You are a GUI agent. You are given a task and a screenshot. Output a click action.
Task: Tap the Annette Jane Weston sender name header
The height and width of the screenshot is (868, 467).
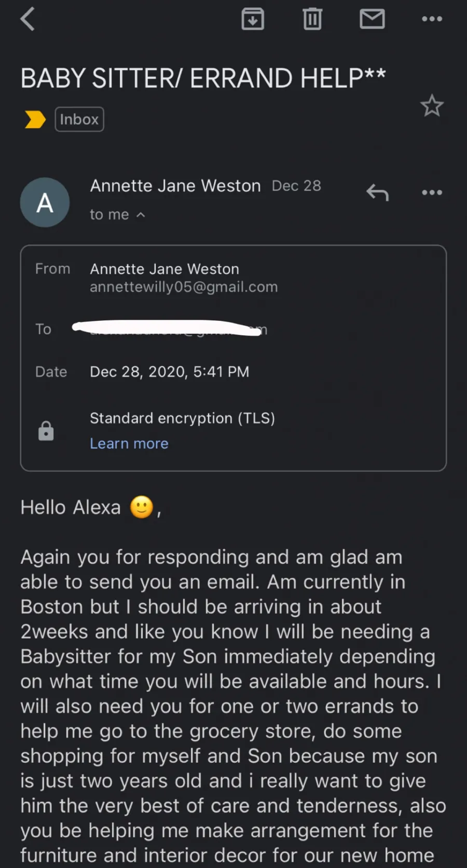pyautogui.click(x=175, y=186)
